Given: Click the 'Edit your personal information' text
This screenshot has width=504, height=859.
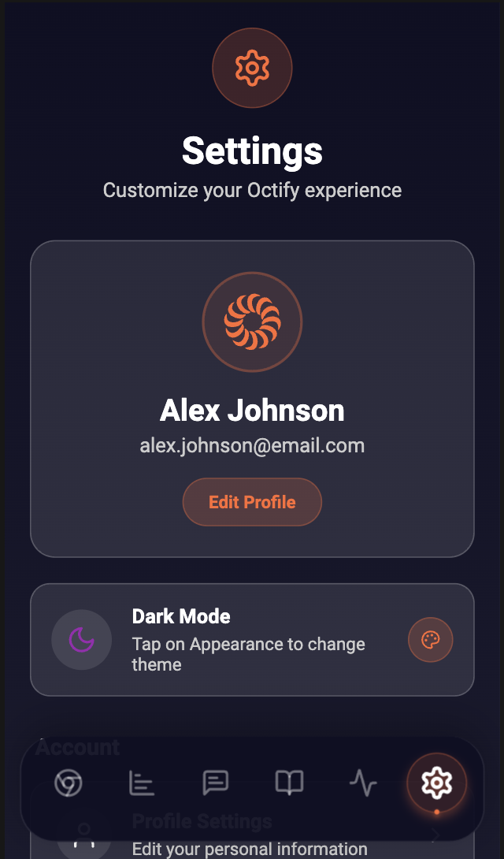Looking at the screenshot, I should (x=250, y=849).
